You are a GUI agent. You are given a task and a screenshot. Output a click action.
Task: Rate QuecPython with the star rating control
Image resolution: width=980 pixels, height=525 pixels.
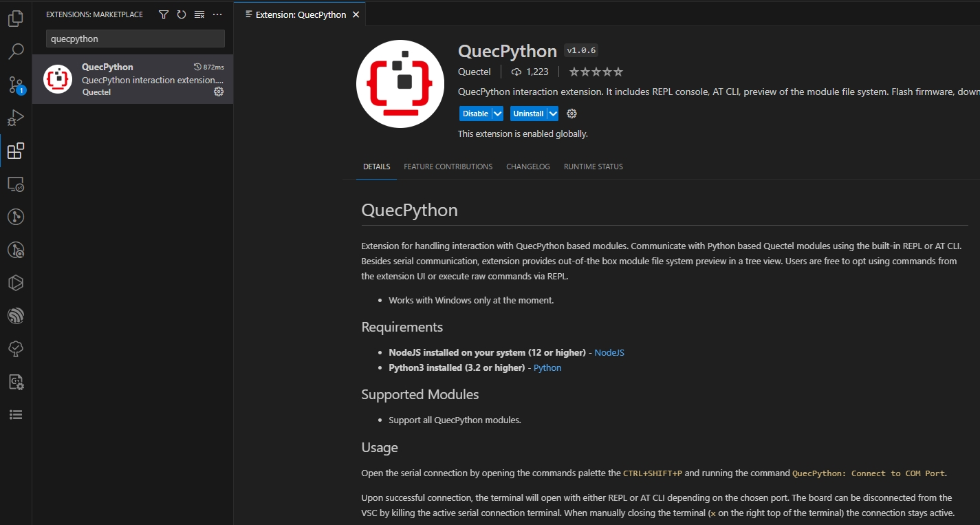pyautogui.click(x=595, y=71)
